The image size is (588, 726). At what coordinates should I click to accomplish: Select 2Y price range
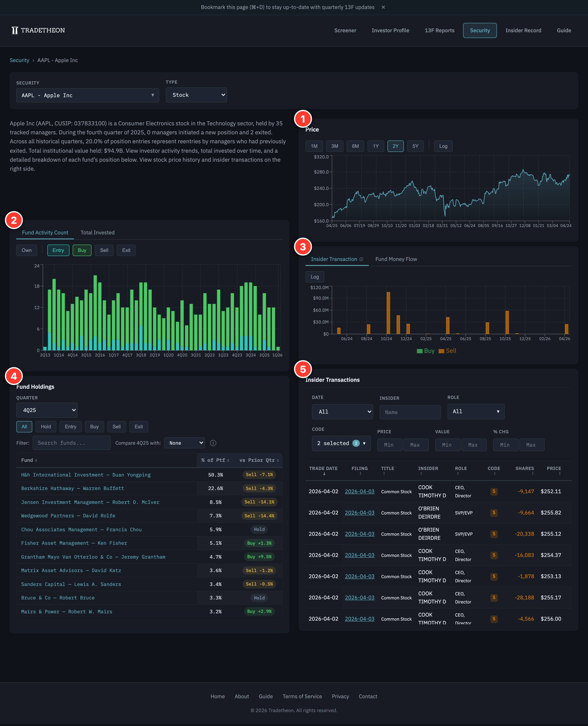coord(395,146)
